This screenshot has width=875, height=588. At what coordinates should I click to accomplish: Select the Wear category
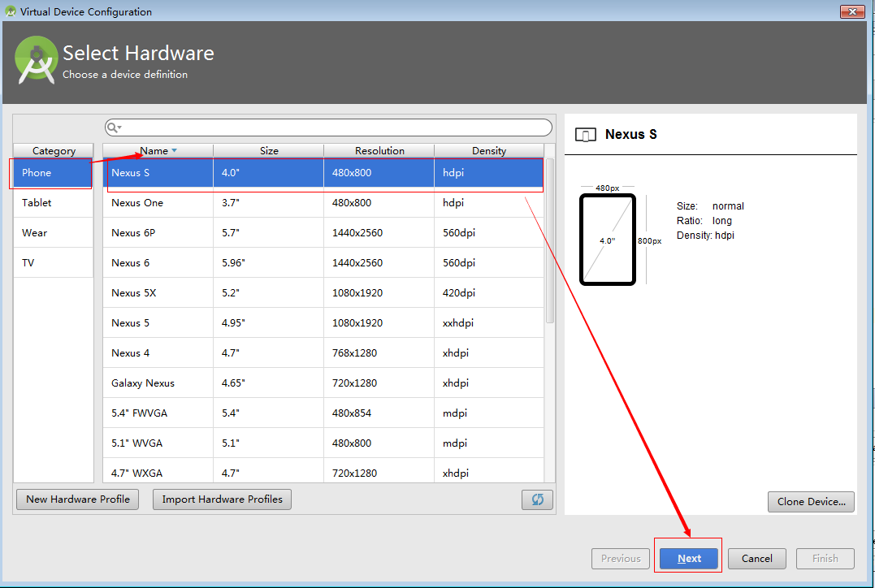click(53, 233)
